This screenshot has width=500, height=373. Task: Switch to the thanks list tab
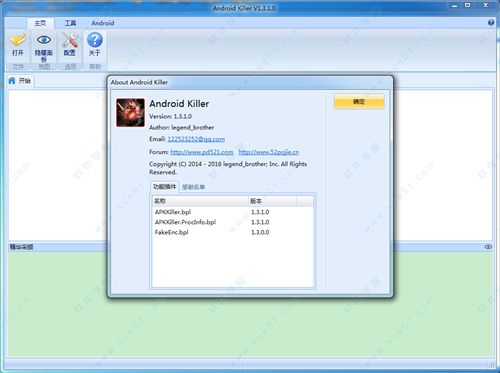tap(193, 187)
